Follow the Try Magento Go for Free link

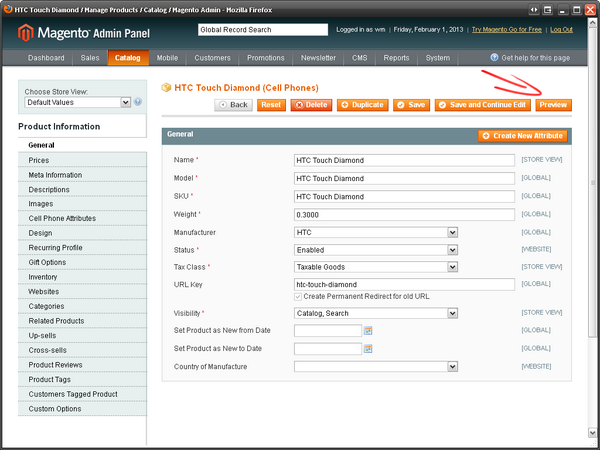[x=507, y=29]
